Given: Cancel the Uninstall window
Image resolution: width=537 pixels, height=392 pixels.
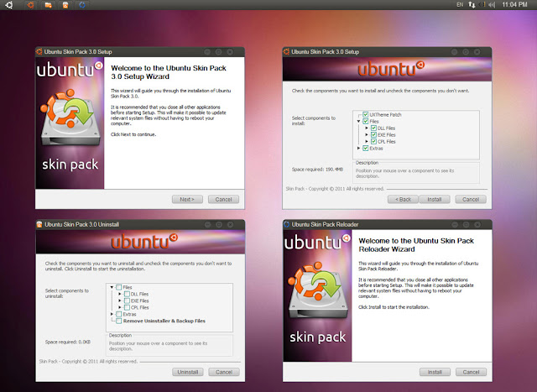Looking at the screenshot, I should click(224, 372).
